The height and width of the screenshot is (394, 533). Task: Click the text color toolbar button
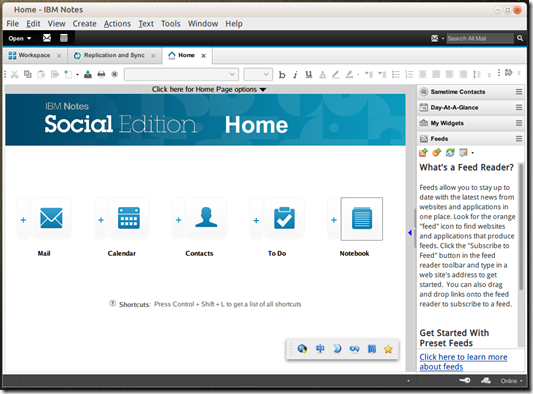point(322,74)
